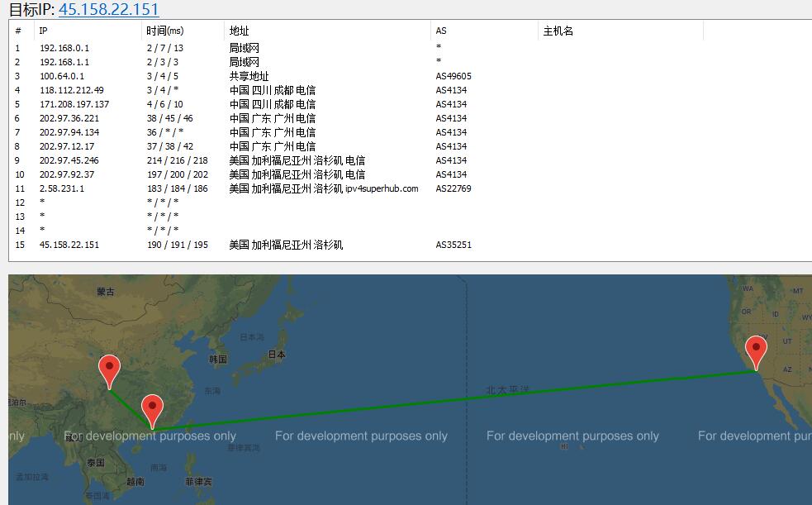
Task: Click the time value 183 / 184 / 186
Action: click(x=177, y=188)
